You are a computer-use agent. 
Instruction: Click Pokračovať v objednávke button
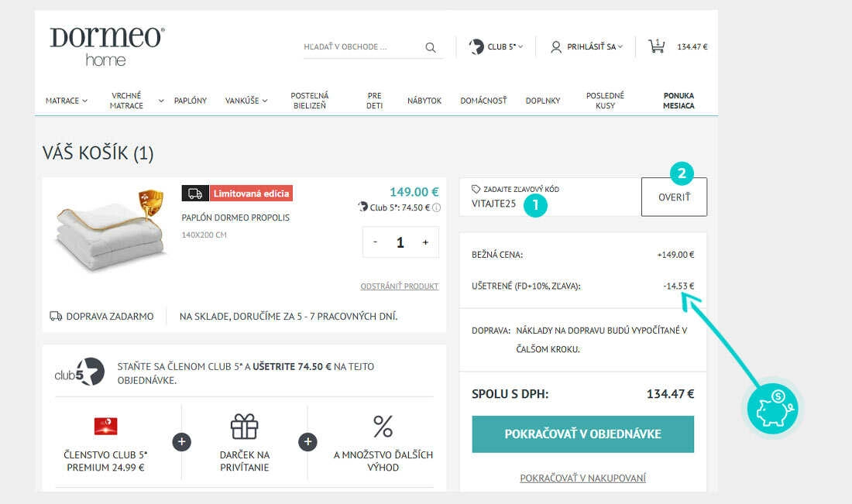tap(582, 434)
